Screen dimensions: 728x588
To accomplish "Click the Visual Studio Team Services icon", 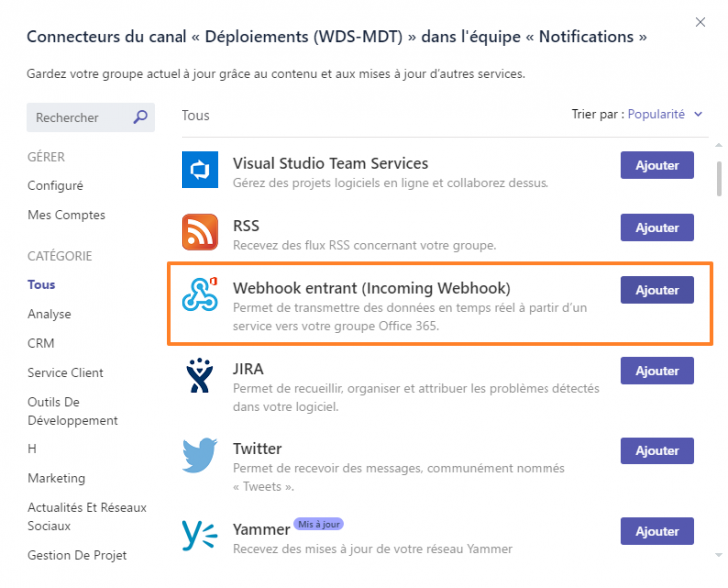I will pos(200,169).
